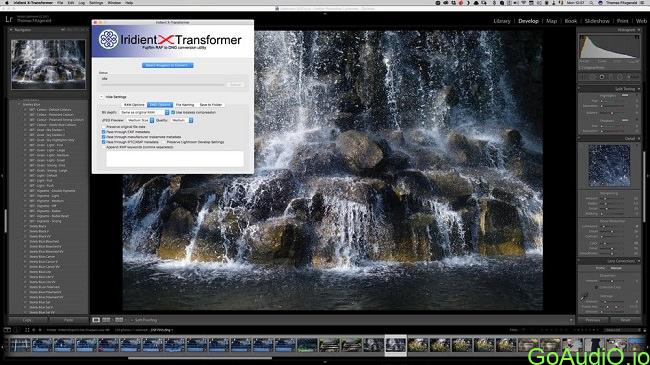Collapse the Navigator panel header

11,30
